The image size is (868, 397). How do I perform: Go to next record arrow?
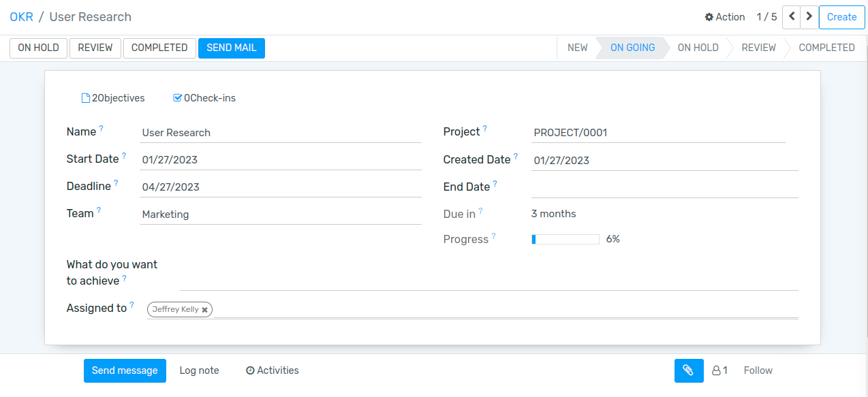tap(809, 17)
